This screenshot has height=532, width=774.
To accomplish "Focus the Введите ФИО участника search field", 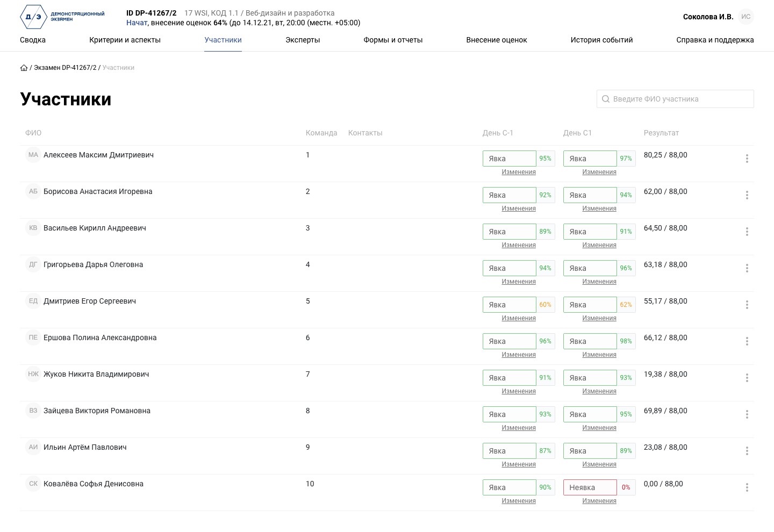I will tap(675, 99).
